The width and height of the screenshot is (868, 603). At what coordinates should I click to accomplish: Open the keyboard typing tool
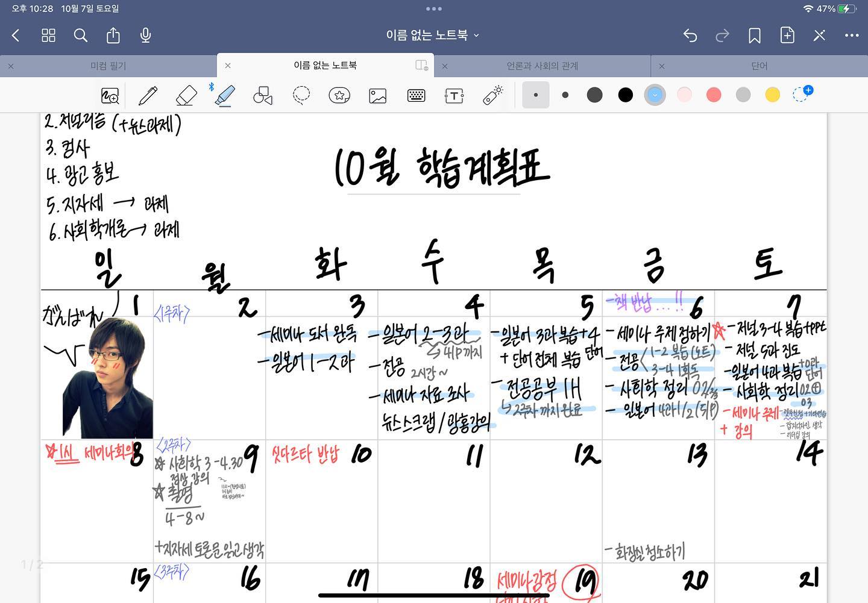pyautogui.click(x=417, y=96)
